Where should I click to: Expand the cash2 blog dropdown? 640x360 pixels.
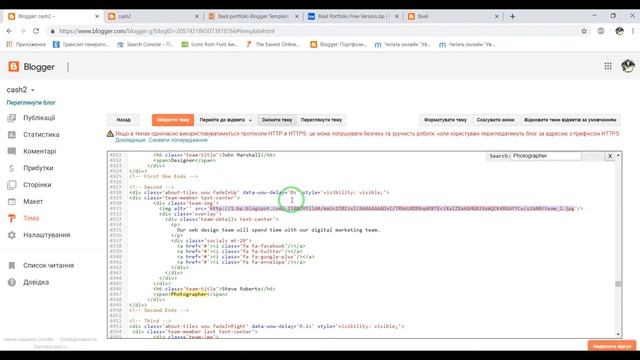point(33,90)
